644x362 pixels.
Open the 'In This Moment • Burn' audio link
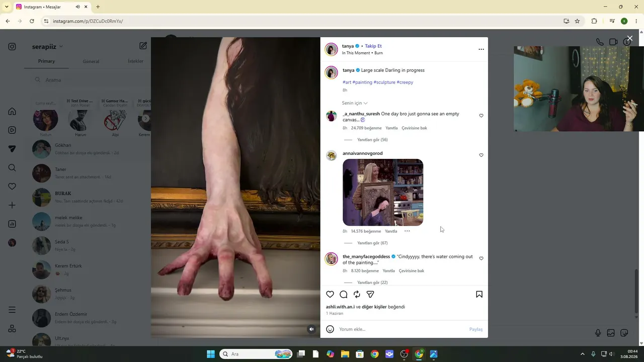click(x=362, y=53)
